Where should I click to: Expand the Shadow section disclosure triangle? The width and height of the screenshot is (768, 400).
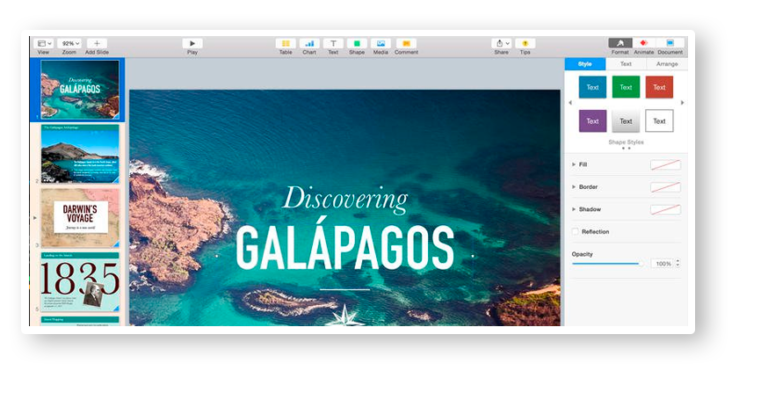pyautogui.click(x=574, y=209)
